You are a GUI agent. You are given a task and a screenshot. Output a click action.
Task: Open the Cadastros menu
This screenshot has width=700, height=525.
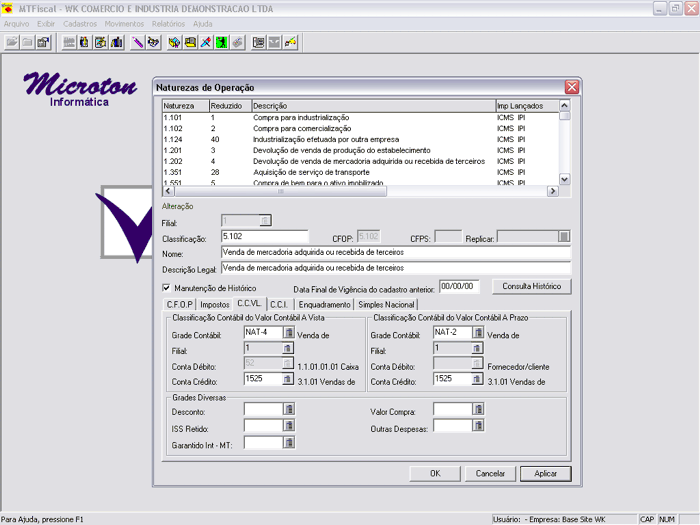click(80, 23)
